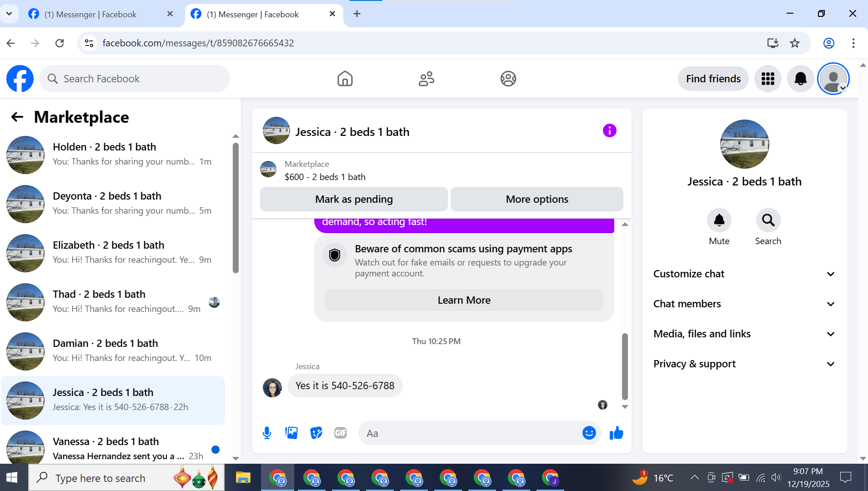Screen dimensions: 868x491
Task: Open Chrome three-dot menu
Action: [x=853, y=43]
